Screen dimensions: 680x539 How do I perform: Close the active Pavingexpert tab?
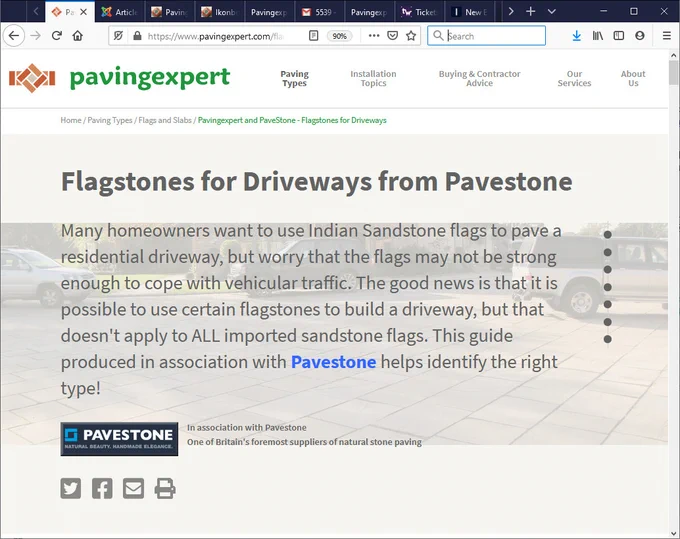point(84,12)
